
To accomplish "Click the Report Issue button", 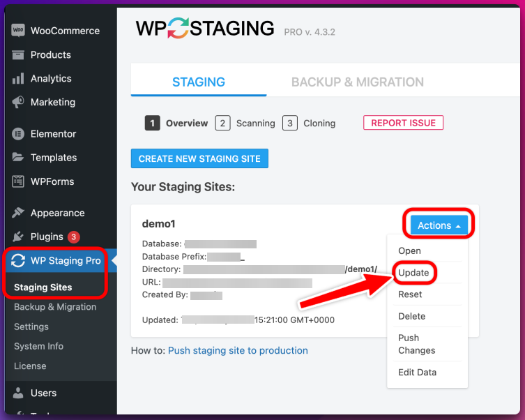I will tap(403, 123).
